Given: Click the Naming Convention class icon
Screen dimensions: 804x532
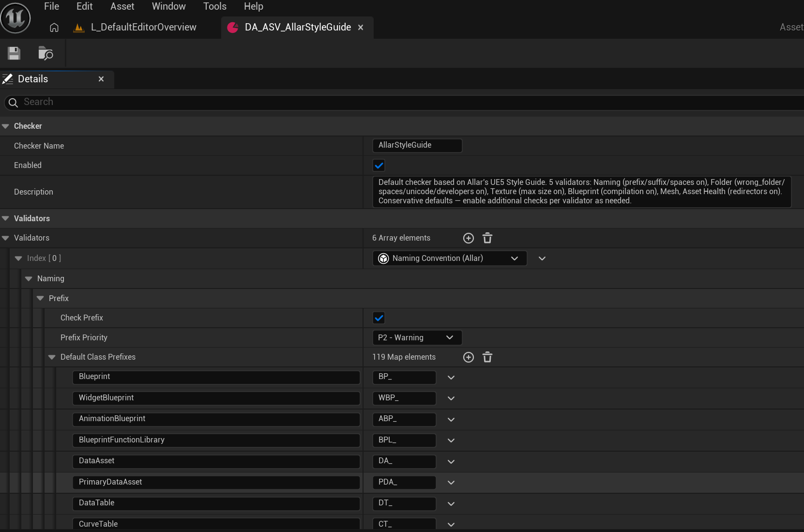Looking at the screenshot, I should click(x=383, y=258).
